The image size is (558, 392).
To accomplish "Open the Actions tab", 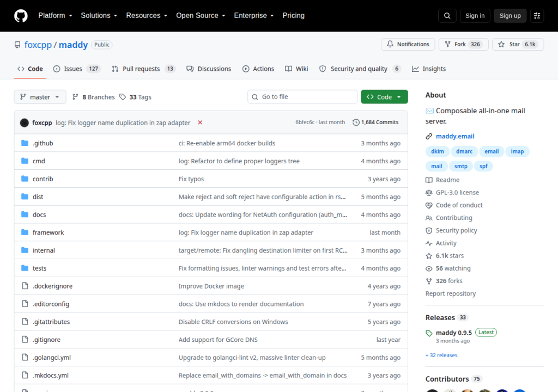I will 258,69.
